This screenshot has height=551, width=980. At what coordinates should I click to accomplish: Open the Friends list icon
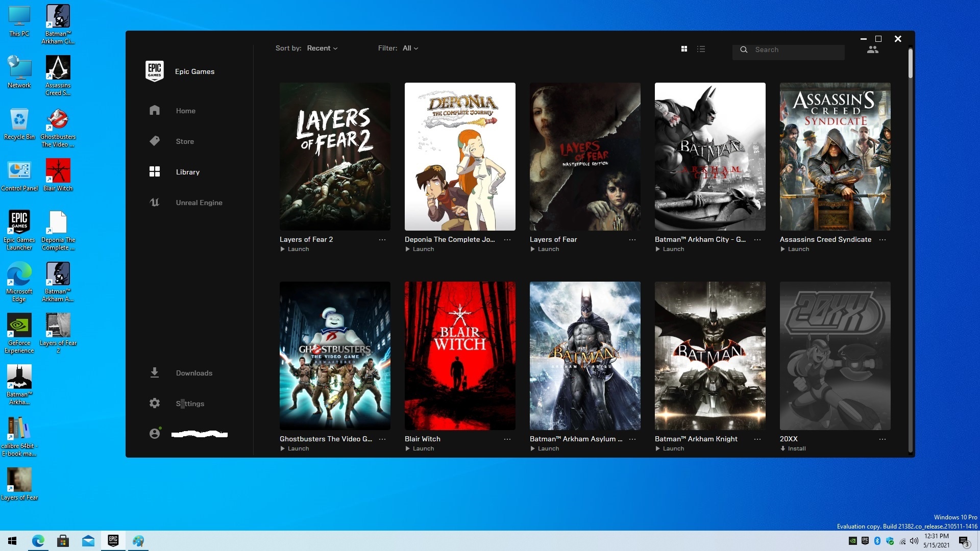coord(872,49)
